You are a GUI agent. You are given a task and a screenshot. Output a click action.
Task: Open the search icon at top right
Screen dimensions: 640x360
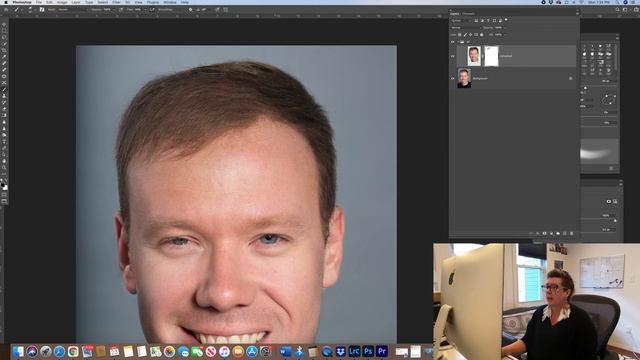tap(617, 9)
